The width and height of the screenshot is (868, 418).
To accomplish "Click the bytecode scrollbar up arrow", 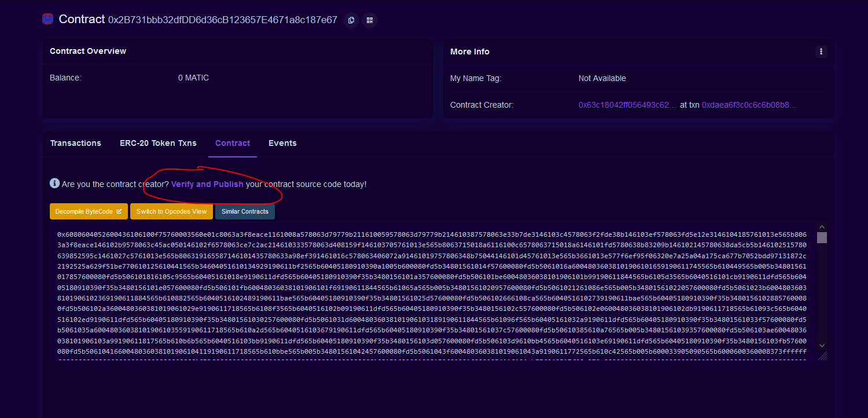I will (x=822, y=228).
